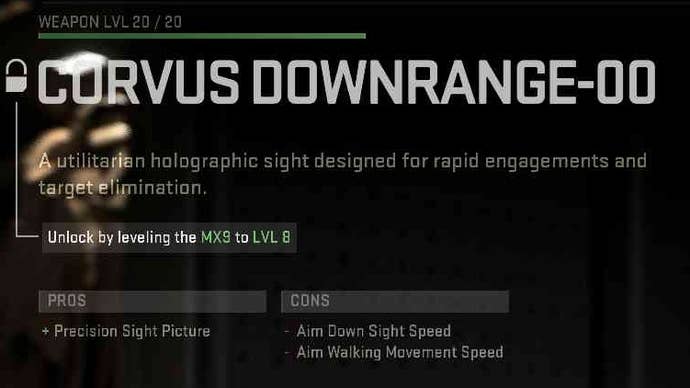Click the word DOWNRANGE-00 in the title
This screenshot has height=388, width=690.
click(454, 82)
